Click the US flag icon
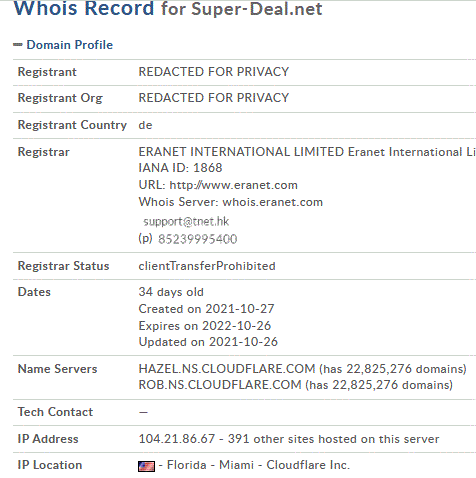Screen dimensions: 476x478 [146, 466]
